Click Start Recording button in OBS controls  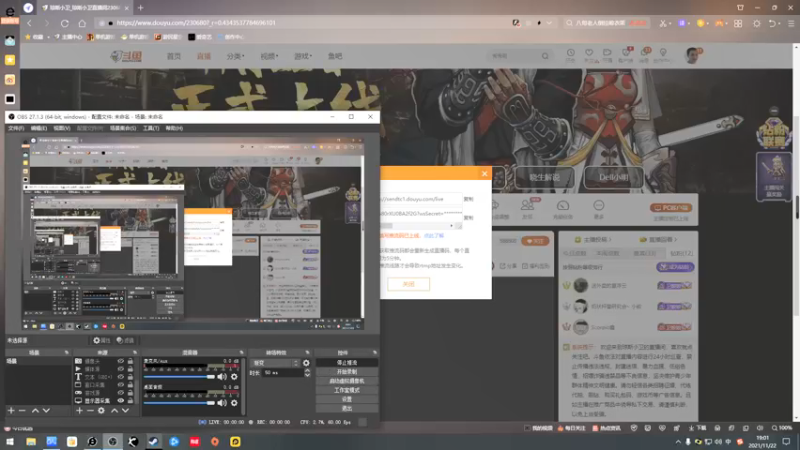pos(347,372)
